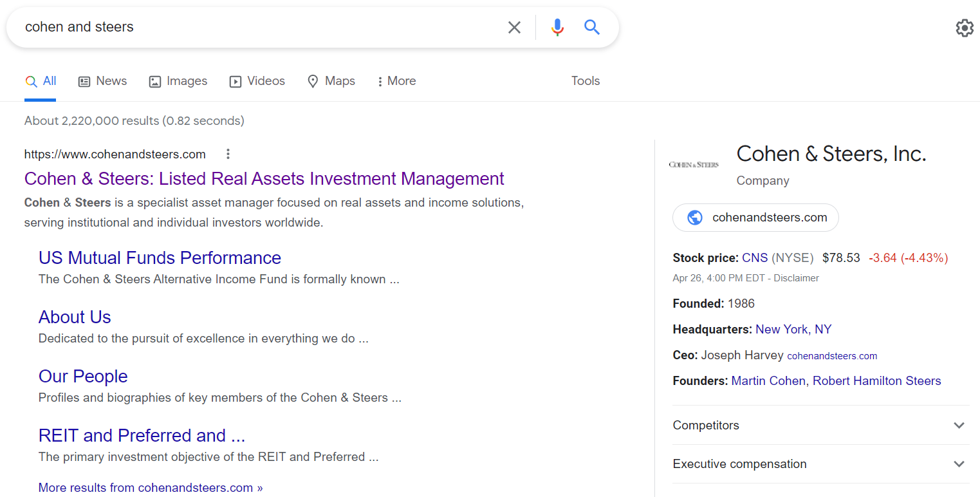This screenshot has height=497, width=980.
Task: Open the New York, NY headquarters link
Action: [x=793, y=329]
